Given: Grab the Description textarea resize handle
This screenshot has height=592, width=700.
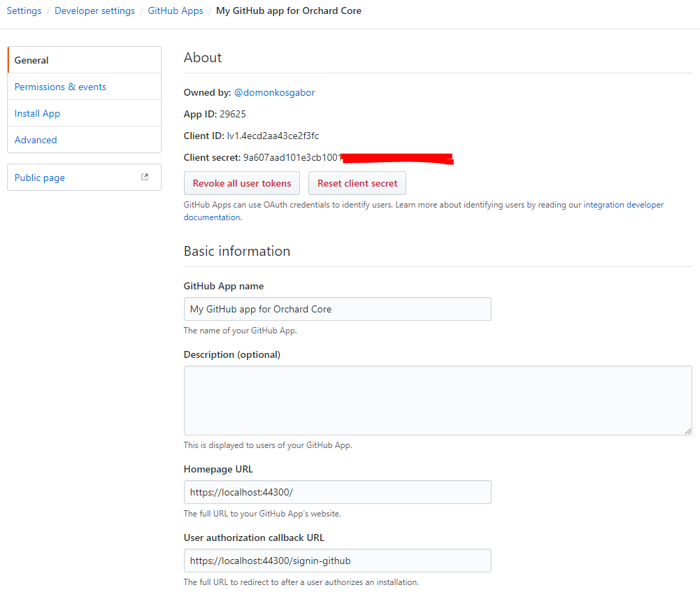Looking at the screenshot, I should (x=688, y=431).
